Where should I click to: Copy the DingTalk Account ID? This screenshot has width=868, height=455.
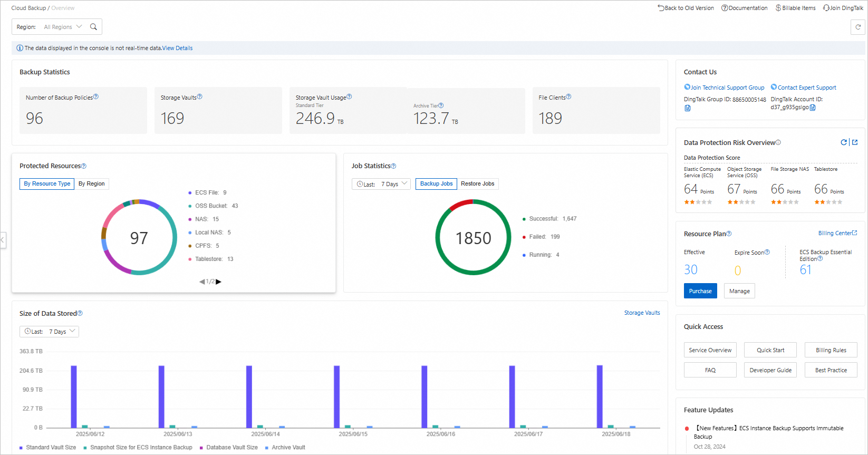click(813, 108)
